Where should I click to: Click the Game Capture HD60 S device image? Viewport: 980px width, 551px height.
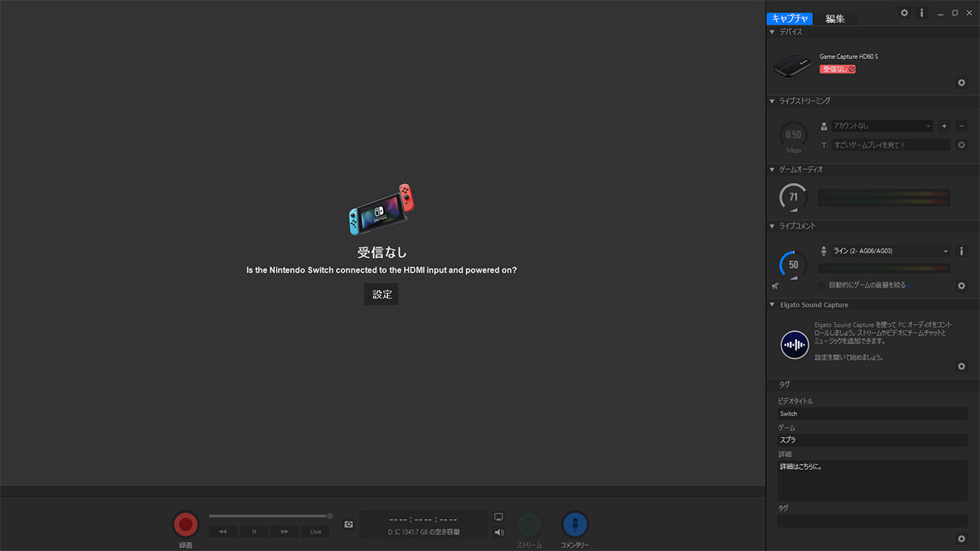(x=792, y=66)
